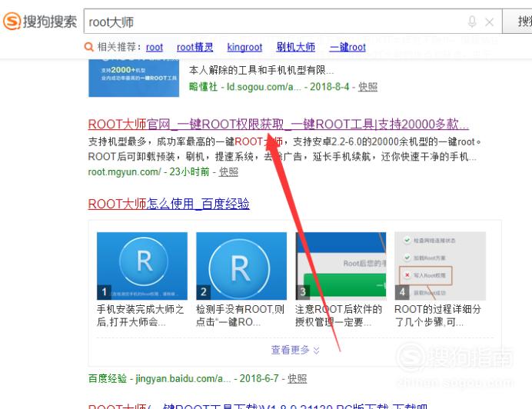Viewport: 532px width, 409px height.
Task: Click the blue 2000+机型 result thumbnail
Action: click(134, 78)
